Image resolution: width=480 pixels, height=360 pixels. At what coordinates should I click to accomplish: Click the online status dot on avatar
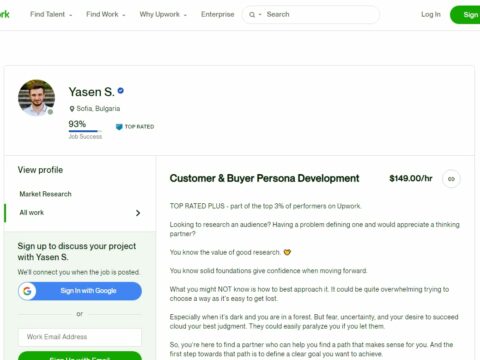pos(50,112)
